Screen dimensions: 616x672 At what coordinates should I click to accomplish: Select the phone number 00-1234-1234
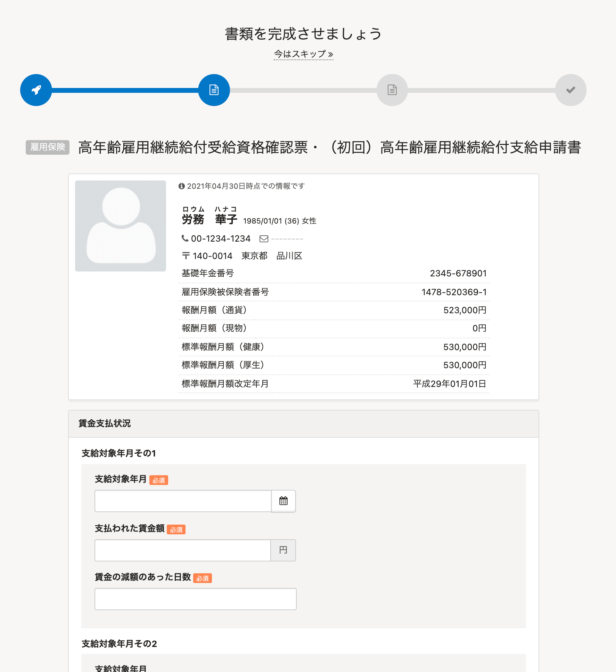[x=221, y=238]
